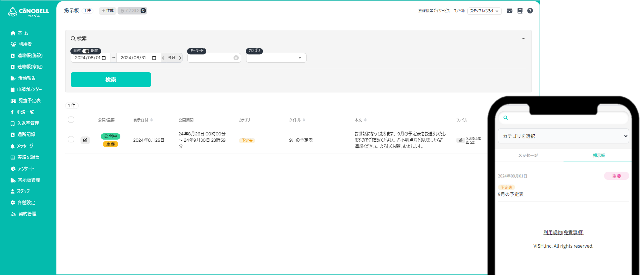
Task: Open the mail envelope icon in header
Action: (x=509, y=11)
